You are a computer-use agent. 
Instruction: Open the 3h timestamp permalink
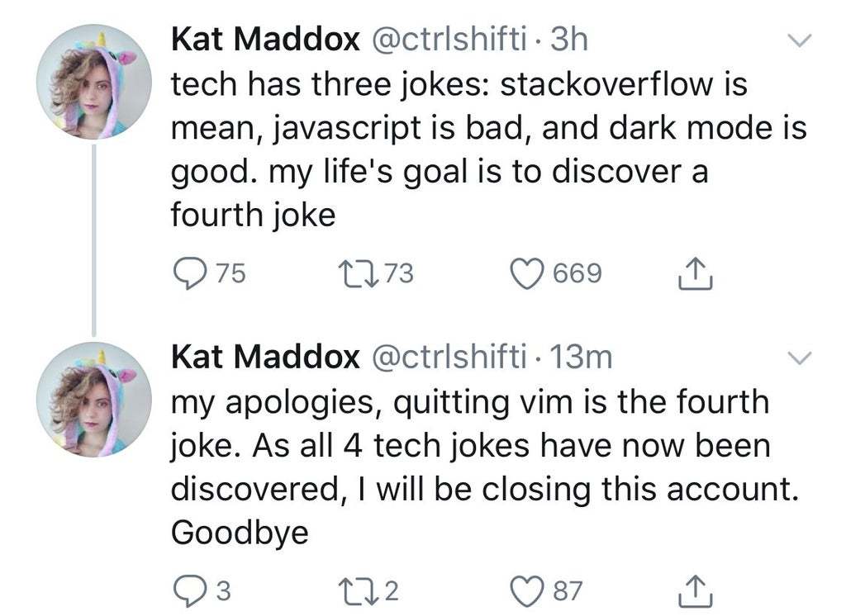(568, 40)
